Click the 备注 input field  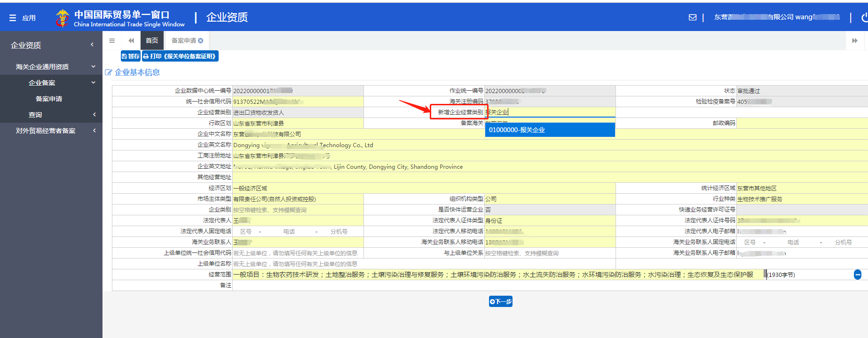coord(550,285)
